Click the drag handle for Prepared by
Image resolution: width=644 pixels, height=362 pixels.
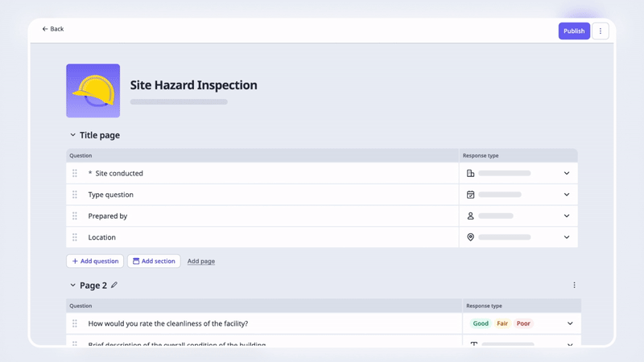(75, 216)
